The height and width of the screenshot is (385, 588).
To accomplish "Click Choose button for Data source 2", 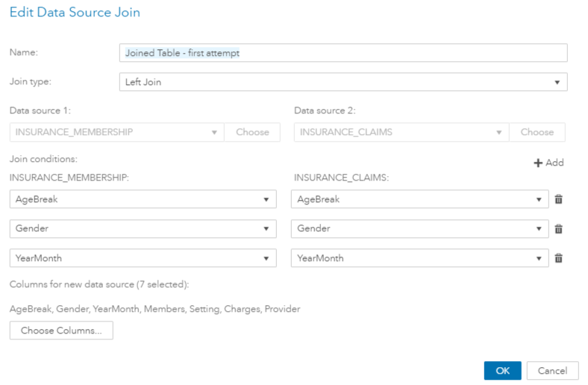I will (x=537, y=132).
